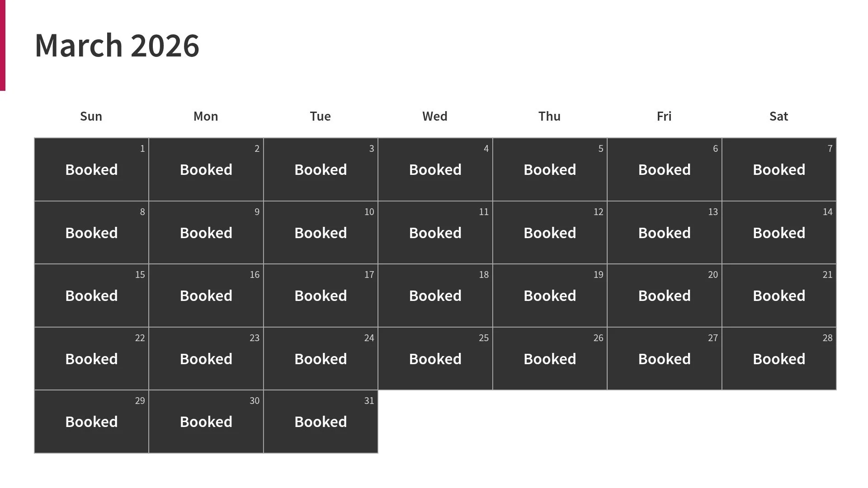Select the March 14 booked day

pos(779,233)
